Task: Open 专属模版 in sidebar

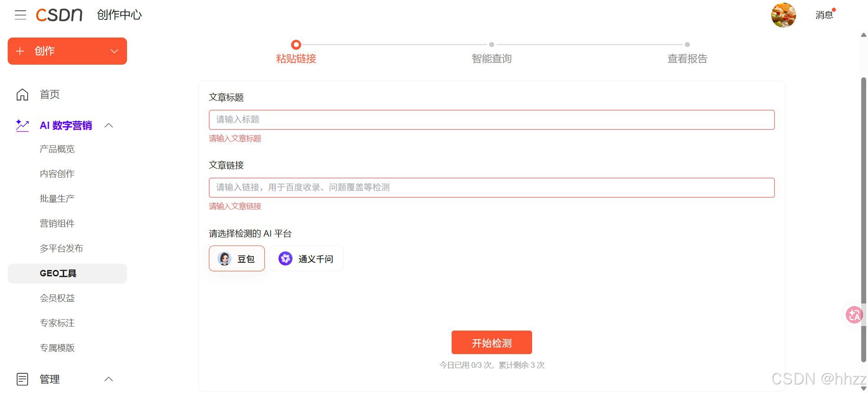Action: [x=57, y=348]
